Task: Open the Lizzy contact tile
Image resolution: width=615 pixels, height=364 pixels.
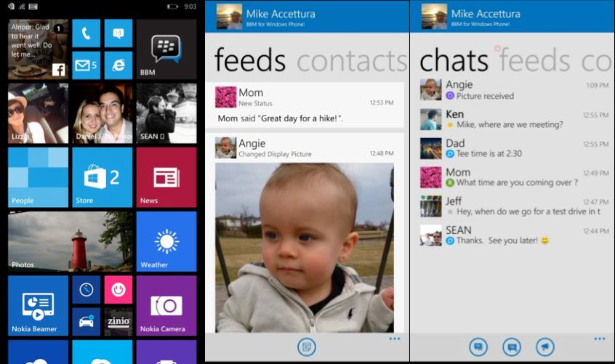Action: pyautogui.click(x=38, y=113)
